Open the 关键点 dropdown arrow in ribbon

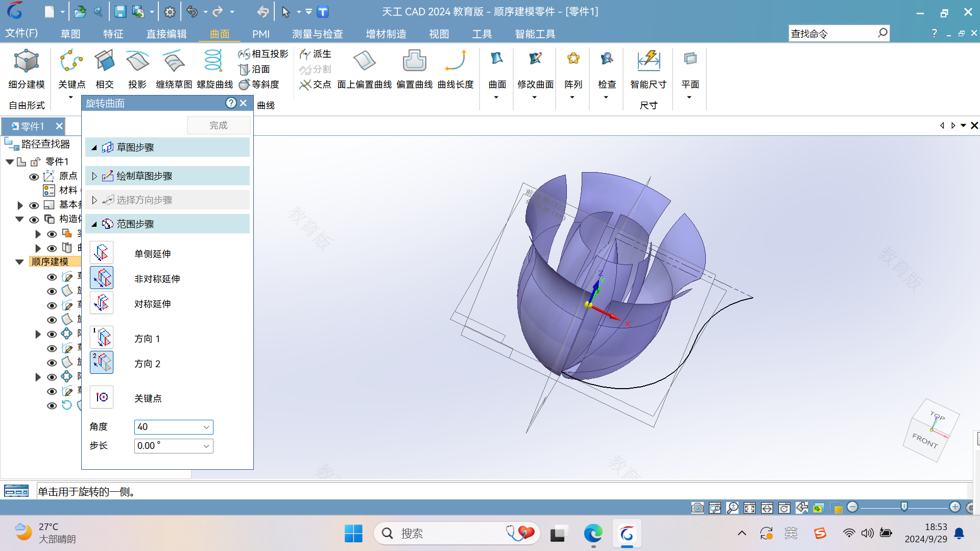point(71,97)
